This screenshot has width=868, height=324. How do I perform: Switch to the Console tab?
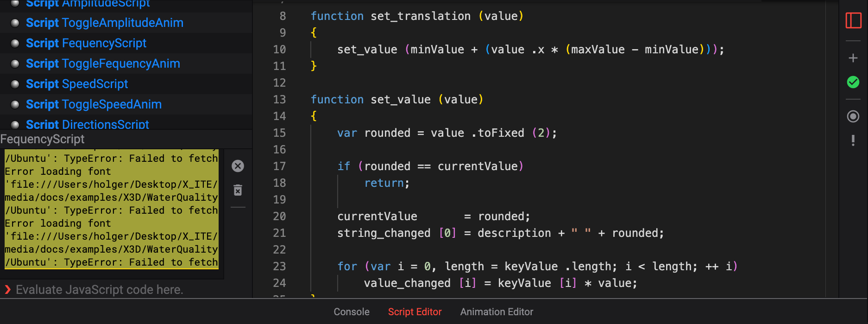point(351,312)
